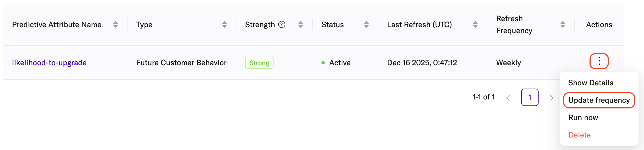Click Run now in the actions menu

coord(583,118)
